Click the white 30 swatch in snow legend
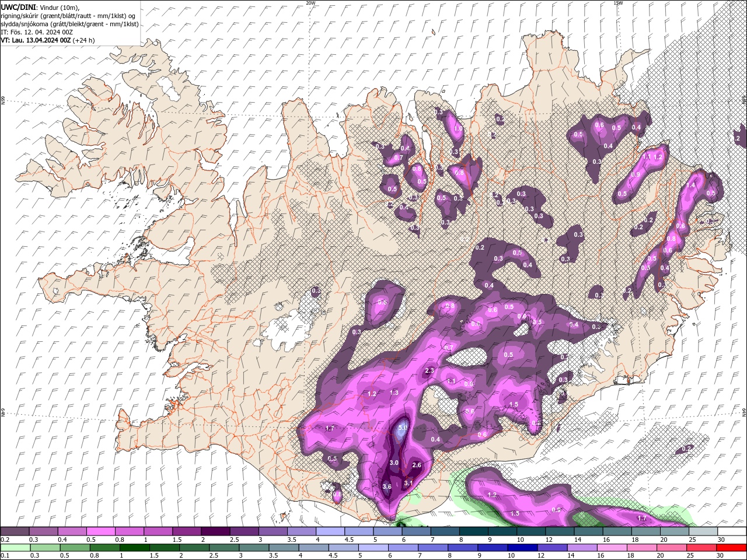The width and height of the screenshot is (747, 560). [732, 531]
